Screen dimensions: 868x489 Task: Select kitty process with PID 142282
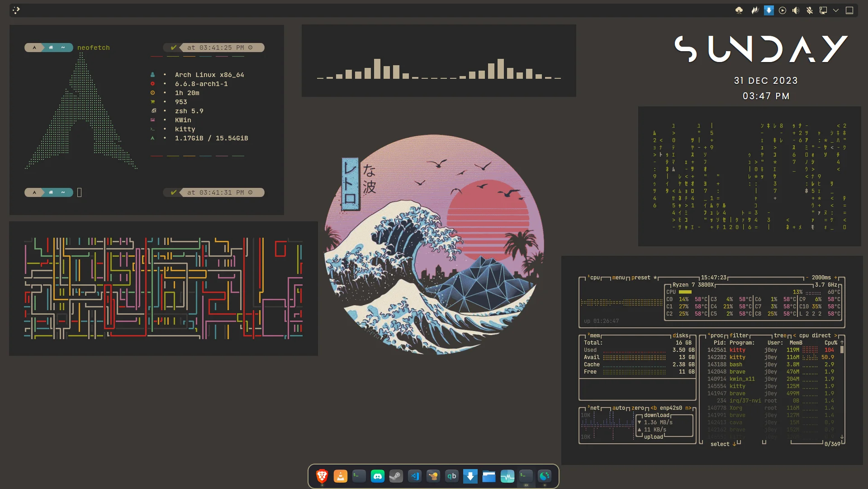coord(771,357)
